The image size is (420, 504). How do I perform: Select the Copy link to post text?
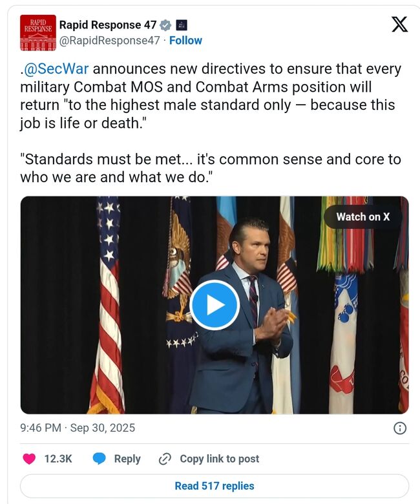pyautogui.click(x=219, y=459)
